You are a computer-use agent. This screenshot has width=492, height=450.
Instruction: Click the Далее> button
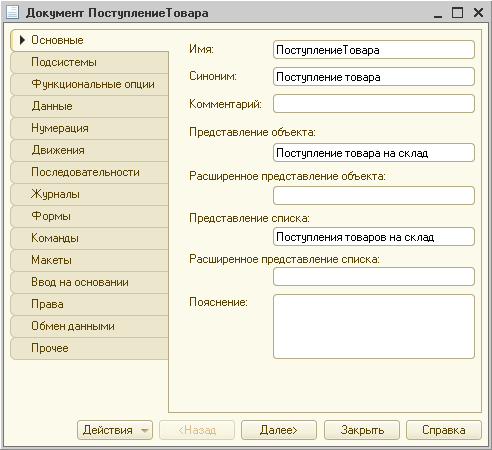click(279, 430)
